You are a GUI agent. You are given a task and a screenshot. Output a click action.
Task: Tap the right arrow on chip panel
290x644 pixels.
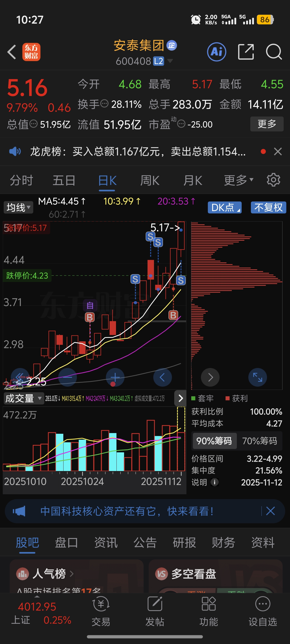pos(210,377)
